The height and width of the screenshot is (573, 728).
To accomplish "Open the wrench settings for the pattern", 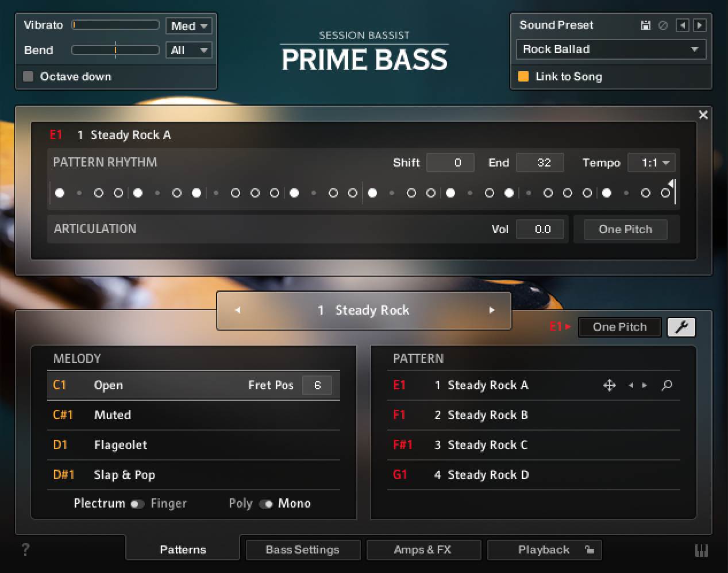I will pyautogui.click(x=681, y=327).
